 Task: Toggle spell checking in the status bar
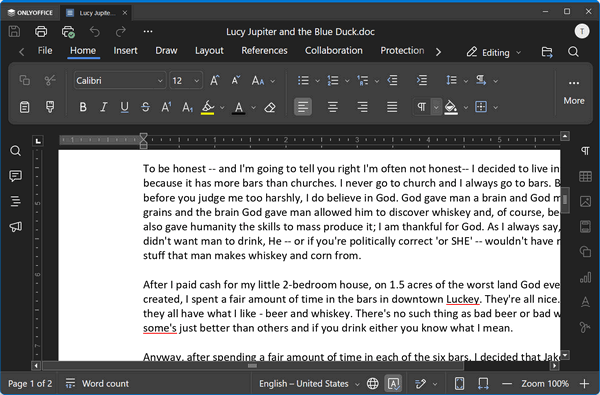(x=393, y=384)
